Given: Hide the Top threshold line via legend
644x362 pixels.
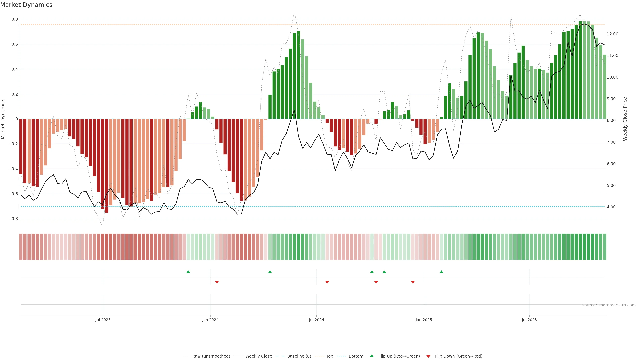Looking at the screenshot, I should 330,356.
